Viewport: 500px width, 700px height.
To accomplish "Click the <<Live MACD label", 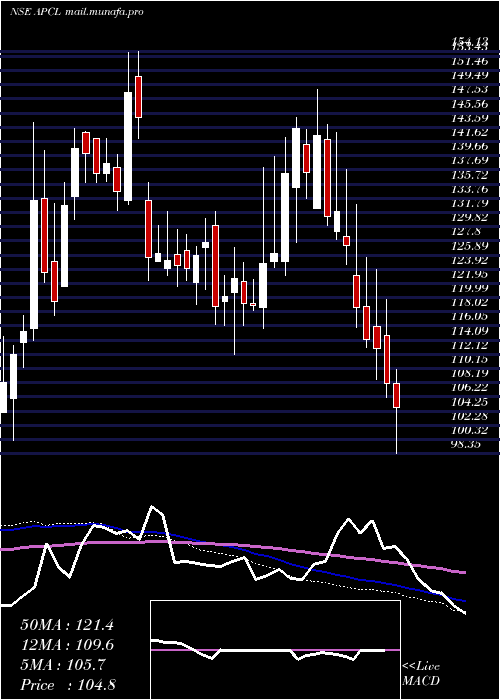I will (x=421, y=674).
